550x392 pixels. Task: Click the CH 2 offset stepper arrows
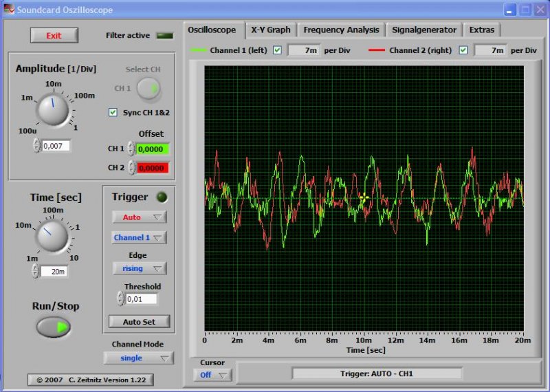tap(131, 167)
